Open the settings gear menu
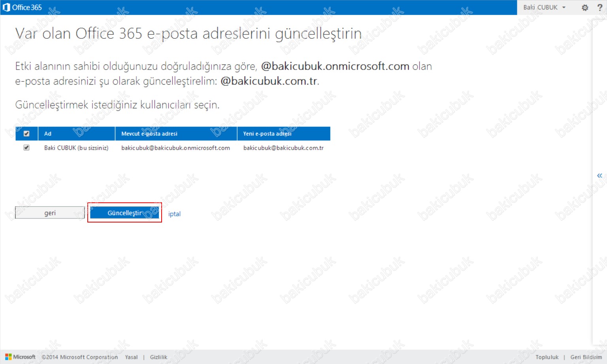The width and height of the screenshot is (607, 364). (x=585, y=8)
